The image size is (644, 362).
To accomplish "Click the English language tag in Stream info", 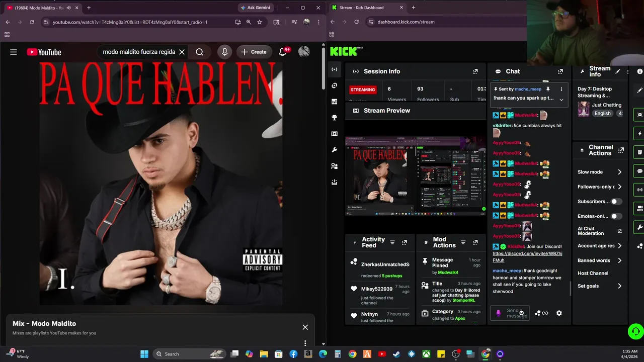I will point(602,114).
